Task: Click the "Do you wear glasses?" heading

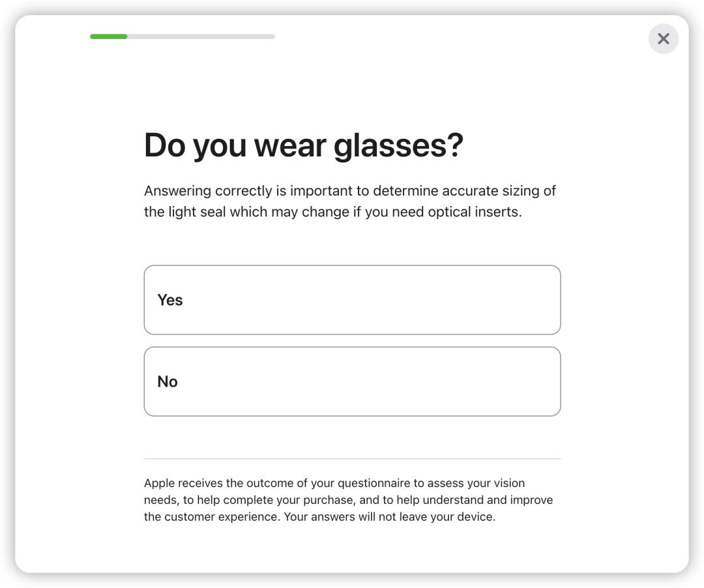Action: coord(303,145)
